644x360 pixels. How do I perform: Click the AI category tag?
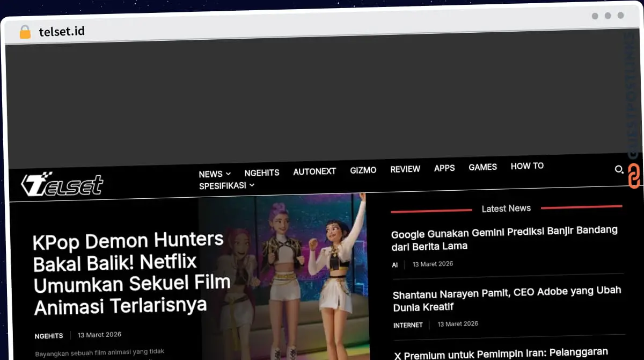point(394,265)
